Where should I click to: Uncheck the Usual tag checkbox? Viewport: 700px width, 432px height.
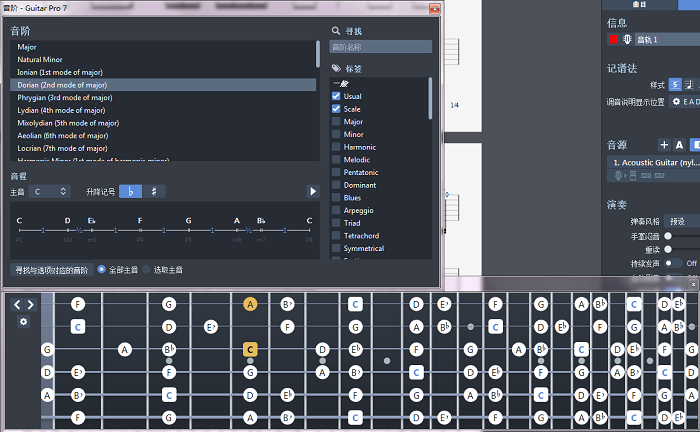click(337, 96)
